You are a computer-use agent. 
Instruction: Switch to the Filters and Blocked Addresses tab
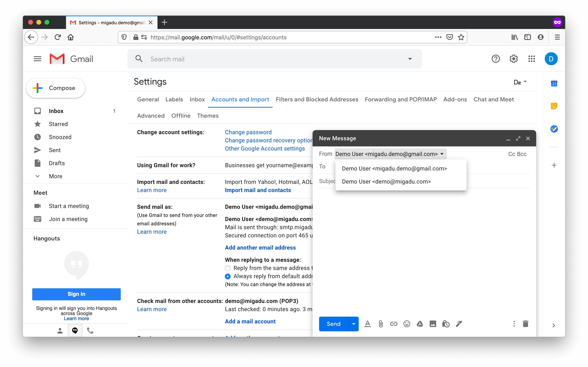[317, 99]
